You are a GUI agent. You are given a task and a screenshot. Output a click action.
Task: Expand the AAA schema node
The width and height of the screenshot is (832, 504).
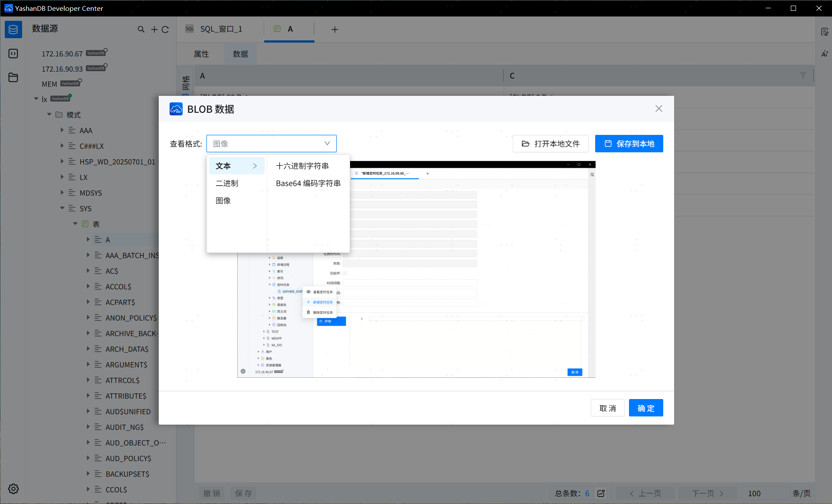[x=62, y=130]
